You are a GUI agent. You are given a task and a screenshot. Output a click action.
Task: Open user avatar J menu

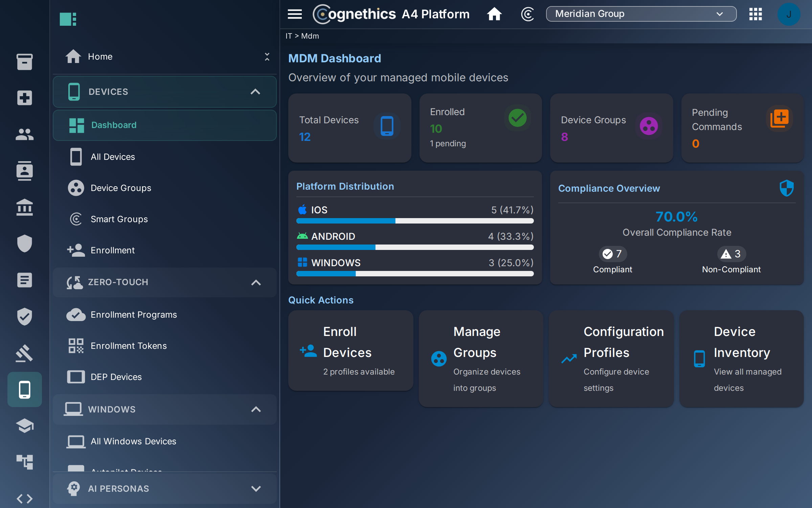(x=789, y=14)
